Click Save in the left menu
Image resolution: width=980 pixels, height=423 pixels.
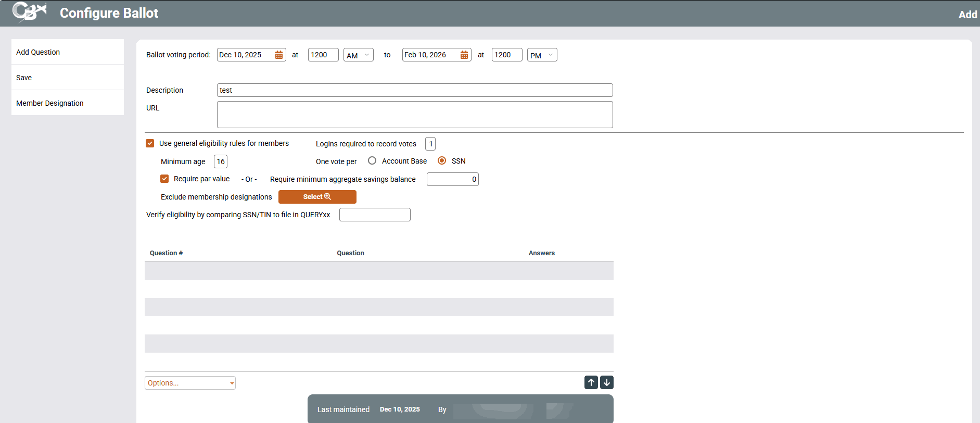point(24,78)
